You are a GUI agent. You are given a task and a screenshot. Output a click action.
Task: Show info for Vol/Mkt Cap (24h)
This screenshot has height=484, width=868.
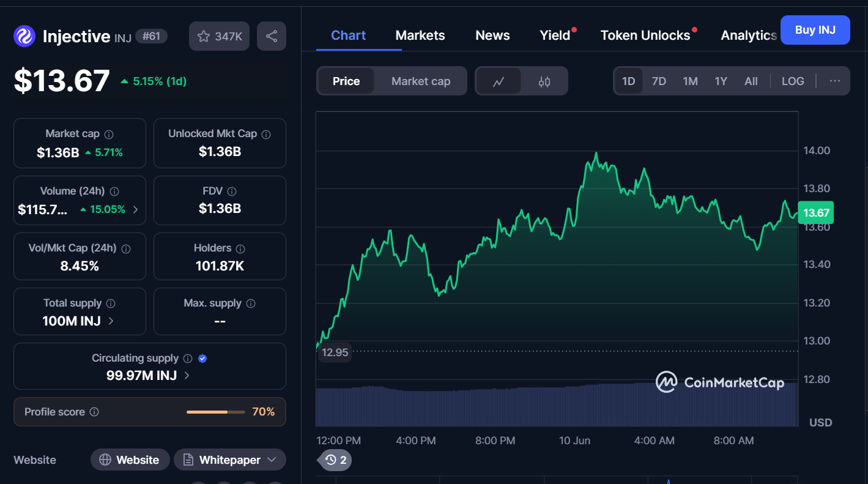click(126, 249)
